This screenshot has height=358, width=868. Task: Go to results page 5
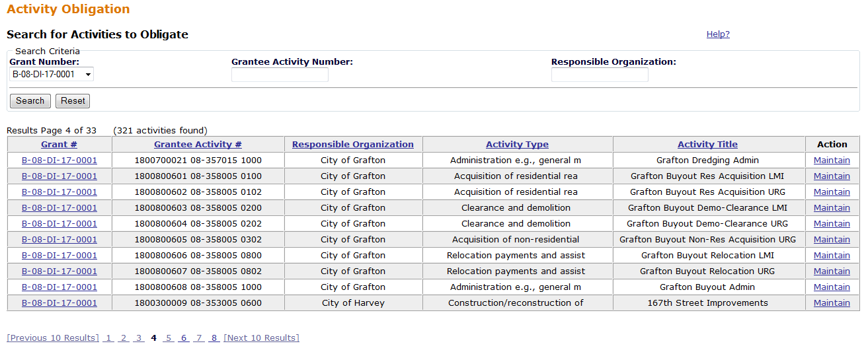tap(169, 338)
